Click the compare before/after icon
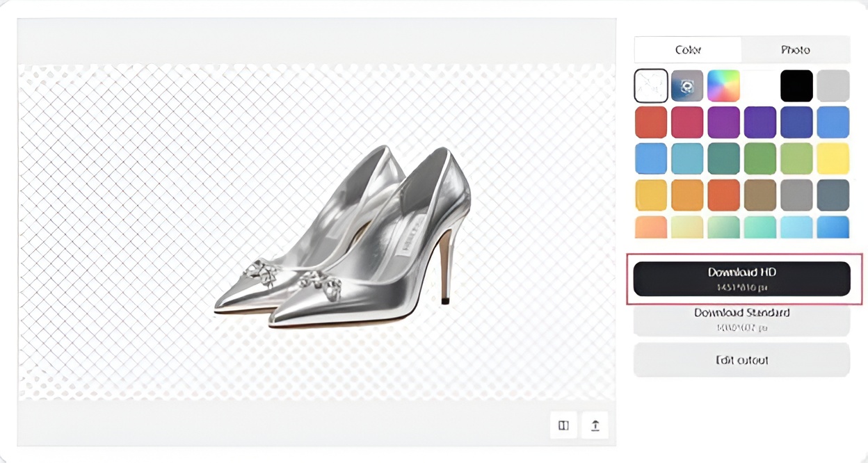The width and height of the screenshot is (868, 463). click(563, 425)
